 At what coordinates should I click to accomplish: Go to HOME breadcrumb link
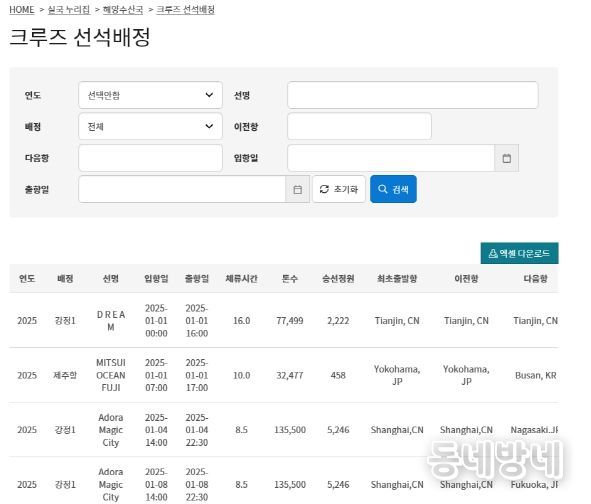[21, 10]
